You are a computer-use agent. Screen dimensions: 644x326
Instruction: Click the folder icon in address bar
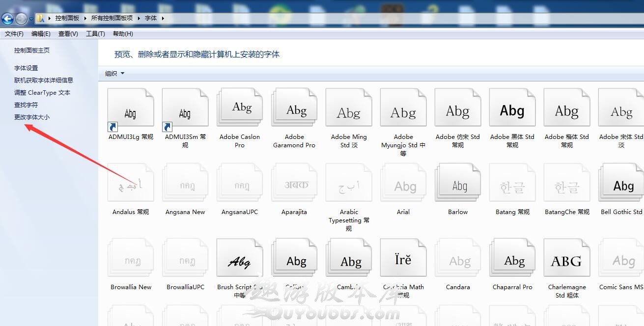pos(41,18)
